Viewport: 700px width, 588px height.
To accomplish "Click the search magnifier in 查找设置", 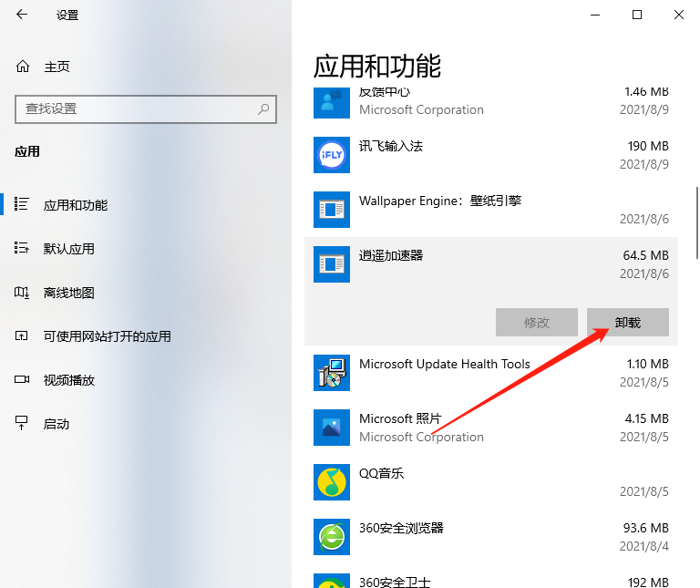I will click(263, 108).
